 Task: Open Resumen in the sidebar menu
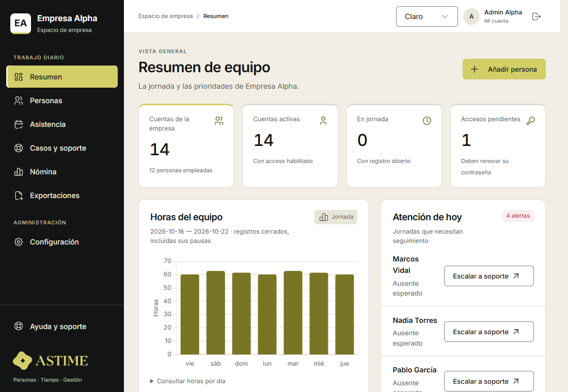click(x=62, y=77)
